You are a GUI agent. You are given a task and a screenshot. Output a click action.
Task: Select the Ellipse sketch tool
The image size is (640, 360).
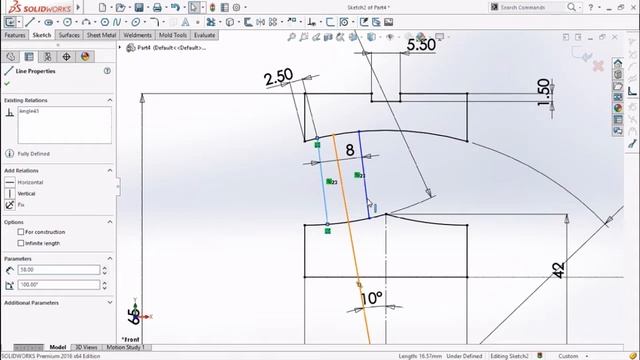coord(136,22)
